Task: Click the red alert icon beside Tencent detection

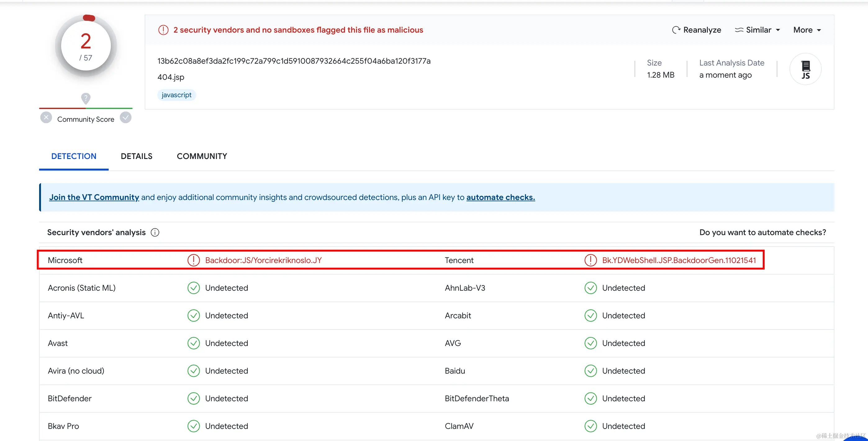Action: [x=590, y=260]
